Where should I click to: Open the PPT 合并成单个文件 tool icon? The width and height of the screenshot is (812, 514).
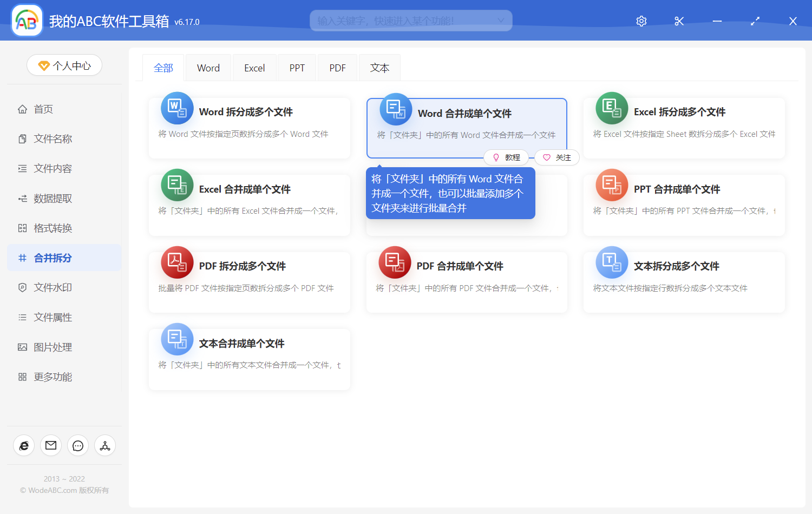tap(611, 185)
